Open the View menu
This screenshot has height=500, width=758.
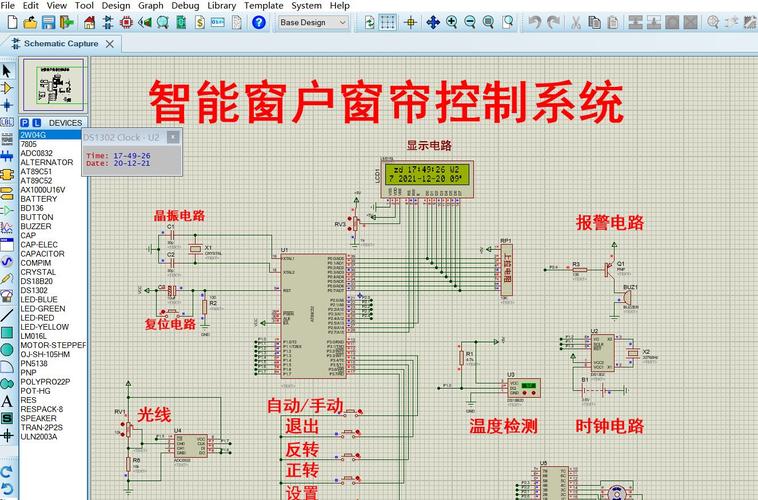point(57,6)
